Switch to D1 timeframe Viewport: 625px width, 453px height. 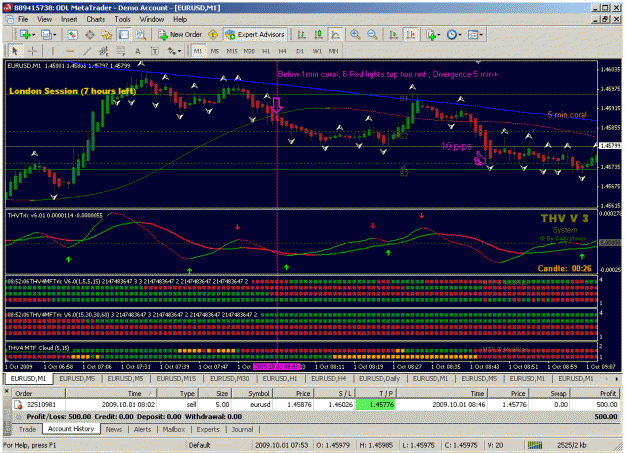click(300, 51)
